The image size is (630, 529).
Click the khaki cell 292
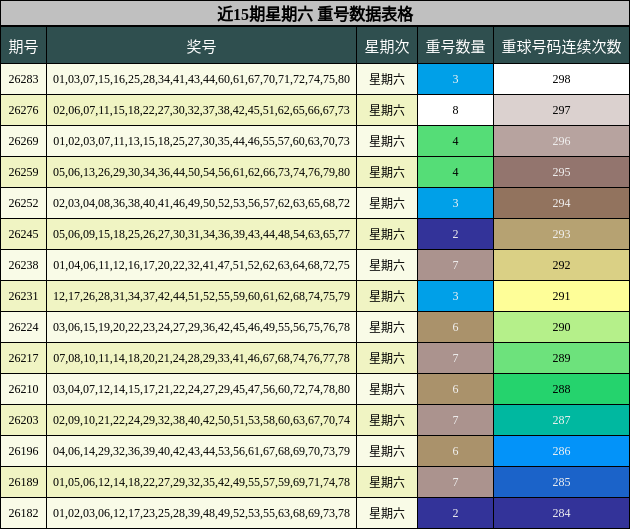point(561,265)
